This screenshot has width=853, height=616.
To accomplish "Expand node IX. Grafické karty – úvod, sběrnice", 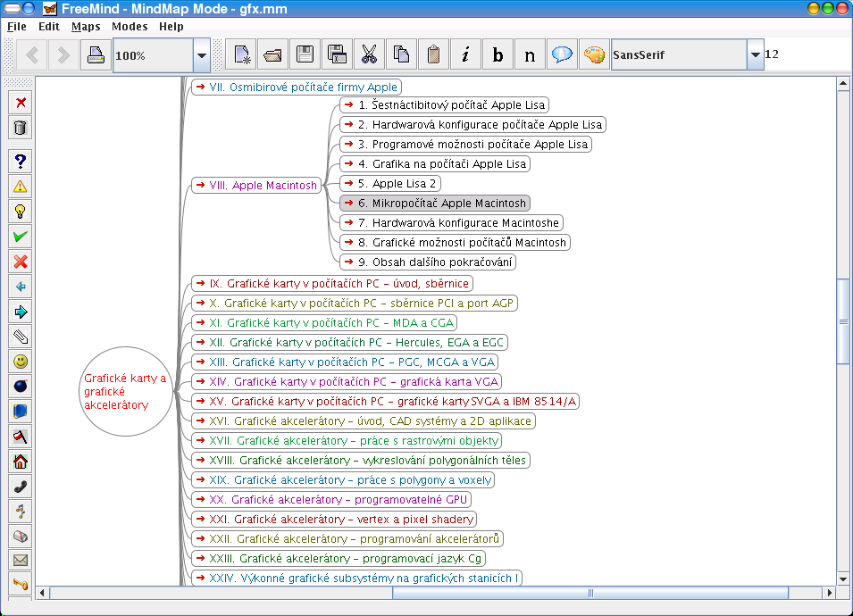I will (332, 284).
